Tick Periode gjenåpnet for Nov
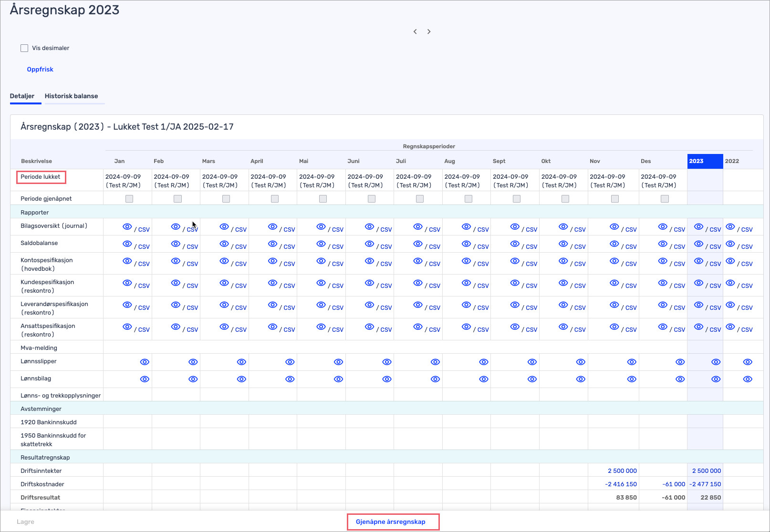 (x=615, y=199)
